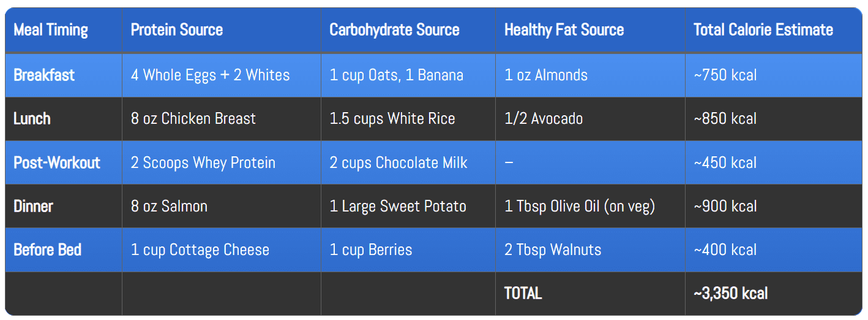Click the 2 cups Chocolate Milk cell
The width and height of the screenshot is (868, 320).
398,162
